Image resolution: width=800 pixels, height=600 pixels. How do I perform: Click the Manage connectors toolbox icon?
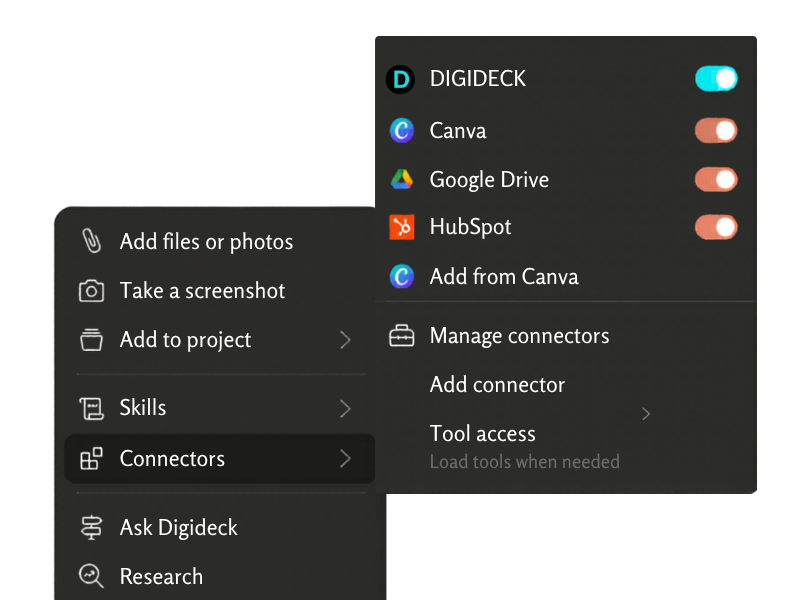[x=402, y=336]
